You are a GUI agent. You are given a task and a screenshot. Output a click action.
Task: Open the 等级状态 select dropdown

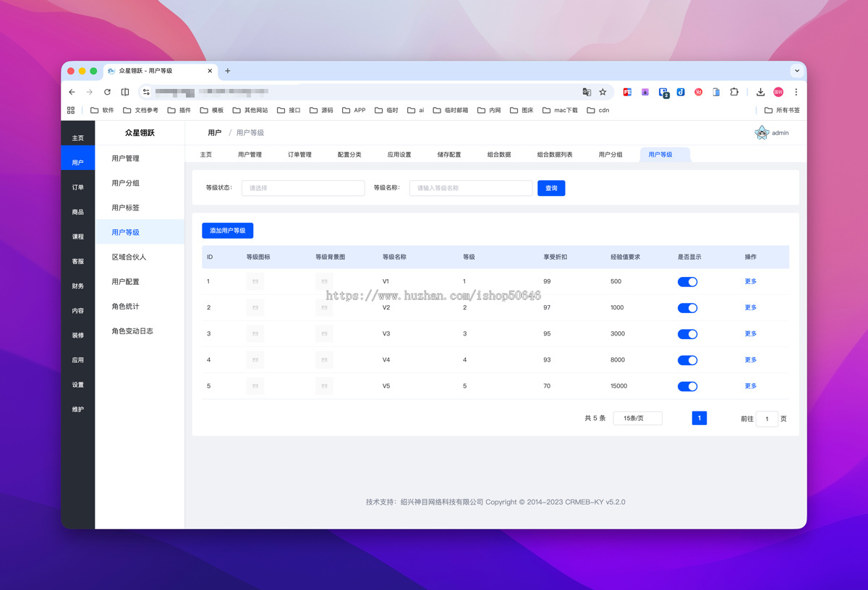303,188
